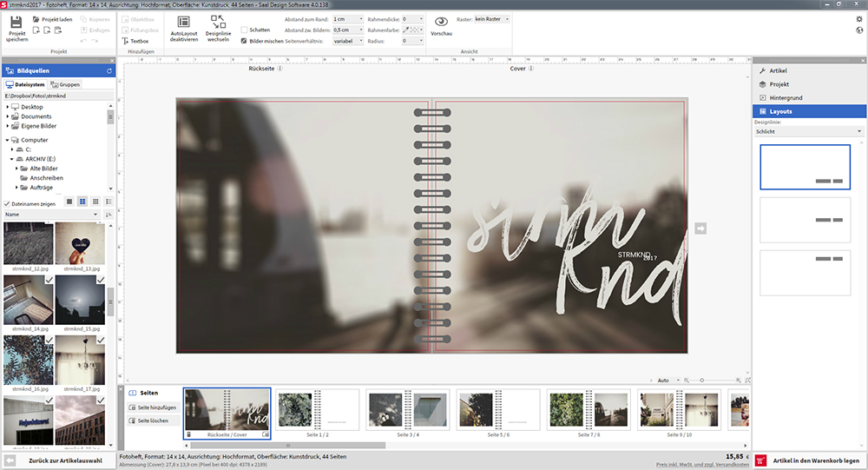
Task: Uncheck the Bilder mischen checkbox
Action: 245,41
